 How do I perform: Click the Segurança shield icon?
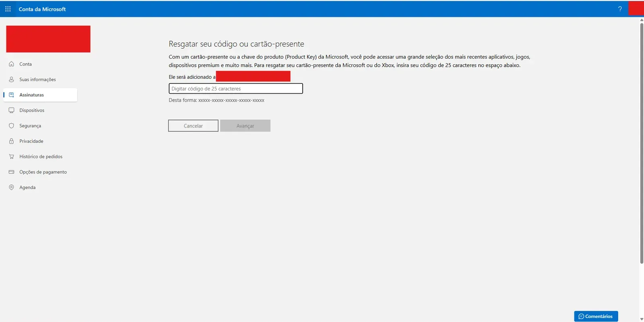click(11, 125)
